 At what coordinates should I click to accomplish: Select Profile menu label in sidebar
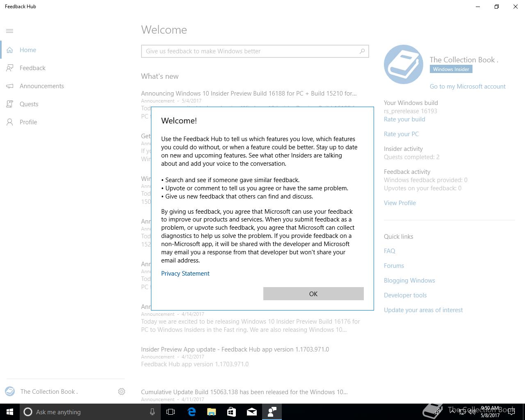point(28,122)
